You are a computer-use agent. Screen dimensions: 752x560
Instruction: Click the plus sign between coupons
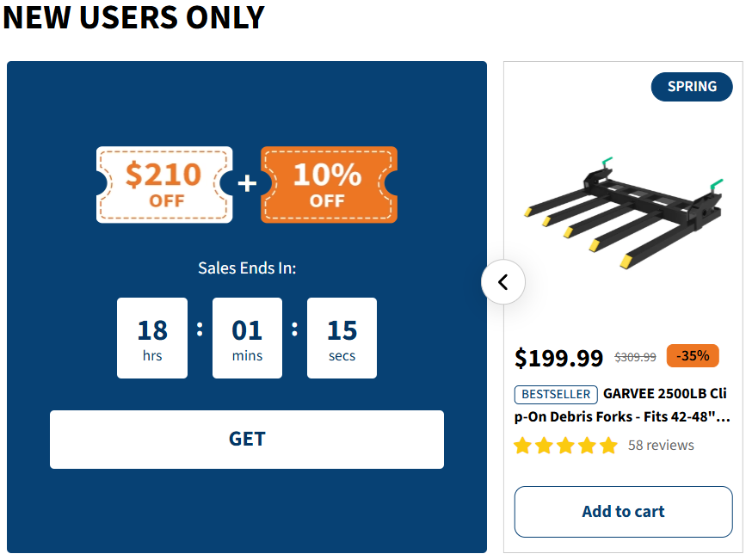(247, 183)
